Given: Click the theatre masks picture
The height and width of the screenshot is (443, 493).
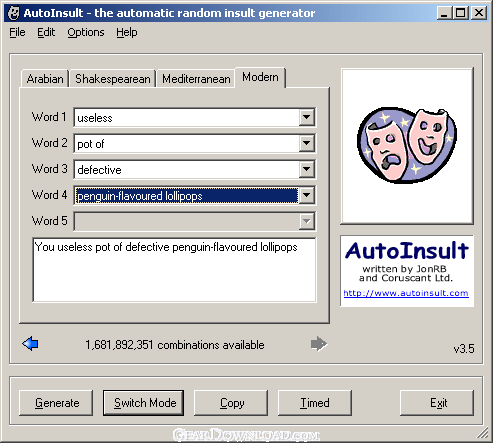Looking at the screenshot, I should pos(407,145).
